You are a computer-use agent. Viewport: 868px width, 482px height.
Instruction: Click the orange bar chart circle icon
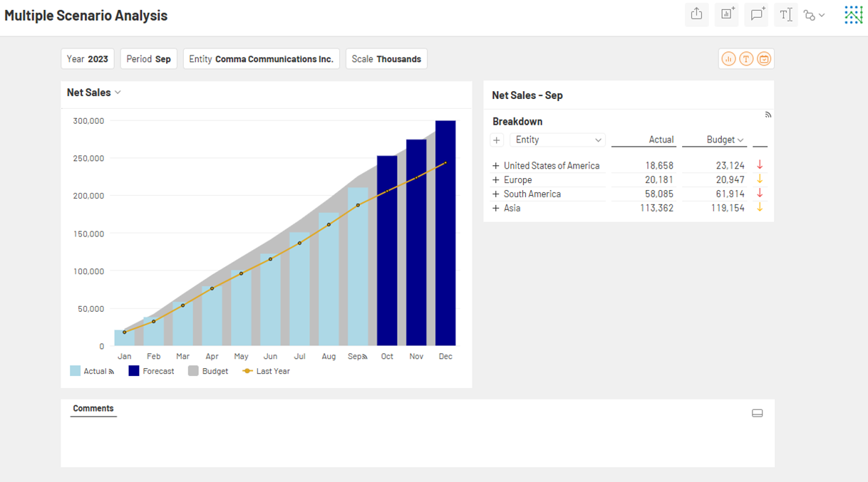(728, 59)
